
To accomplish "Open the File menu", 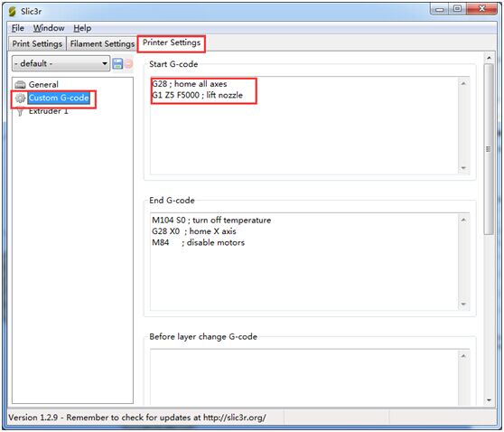I will pos(18,28).
